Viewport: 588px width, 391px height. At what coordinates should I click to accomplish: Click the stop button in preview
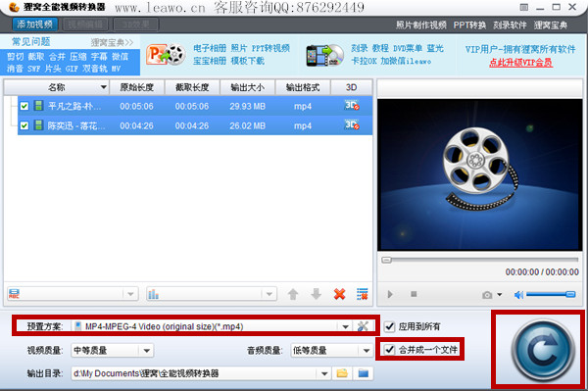coord(414,294)
